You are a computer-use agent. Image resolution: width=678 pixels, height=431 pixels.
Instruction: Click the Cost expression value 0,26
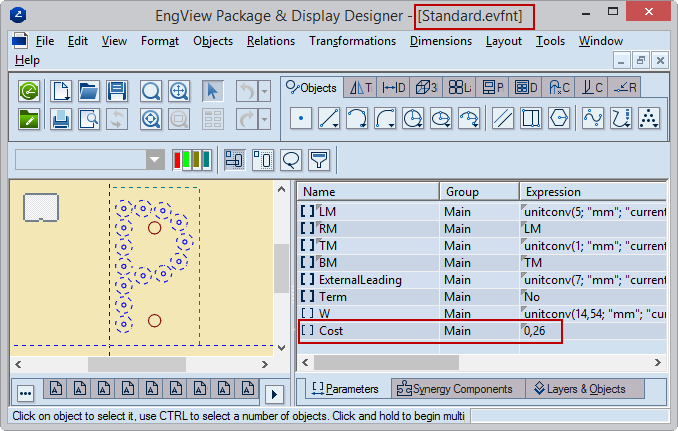pyautogui.click(x=538, y=330)
